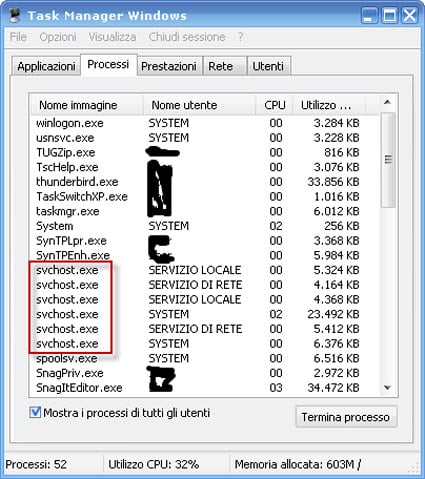
Task: Click Memoria allocata status entry
Action: [298, 464]
